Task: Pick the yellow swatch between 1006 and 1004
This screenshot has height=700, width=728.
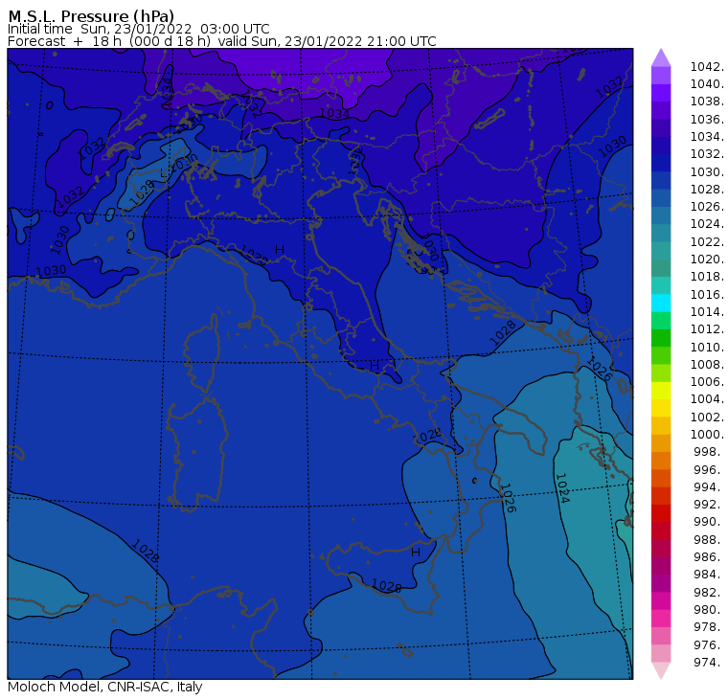Action: pyautogui.click(x=661, y=391)
